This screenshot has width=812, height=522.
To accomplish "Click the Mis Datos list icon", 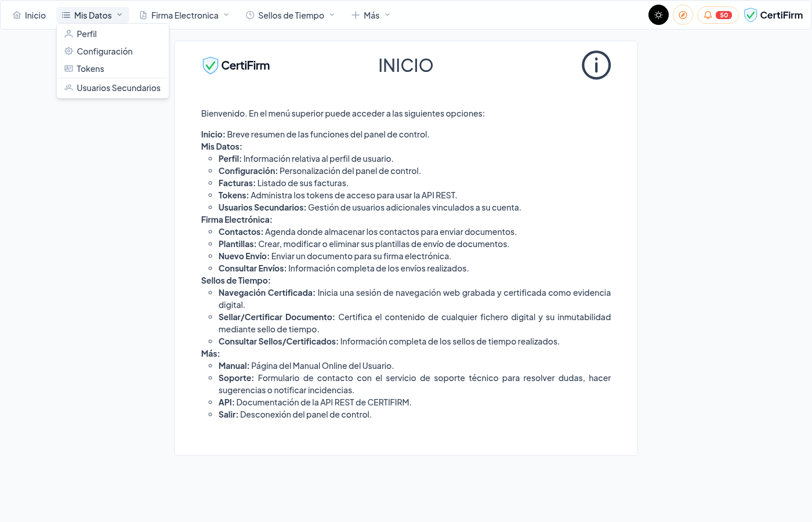I will pyautogui.click(x=66, y=15).
